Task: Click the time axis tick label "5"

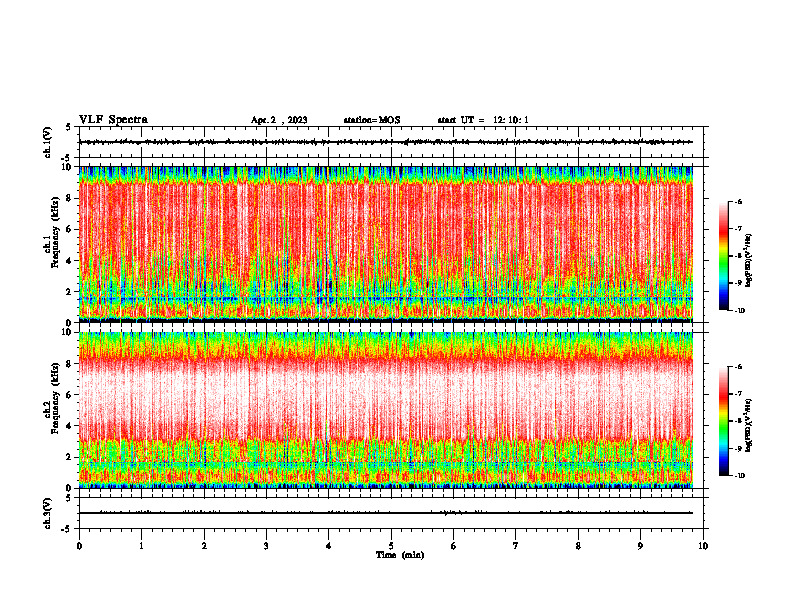Action: tap(391, 546)
